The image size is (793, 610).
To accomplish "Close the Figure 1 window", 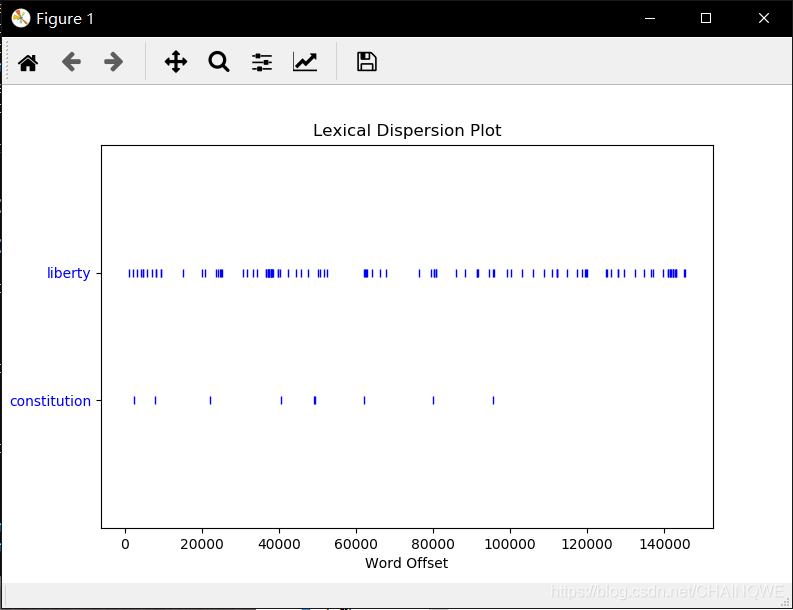I will 764,18.
